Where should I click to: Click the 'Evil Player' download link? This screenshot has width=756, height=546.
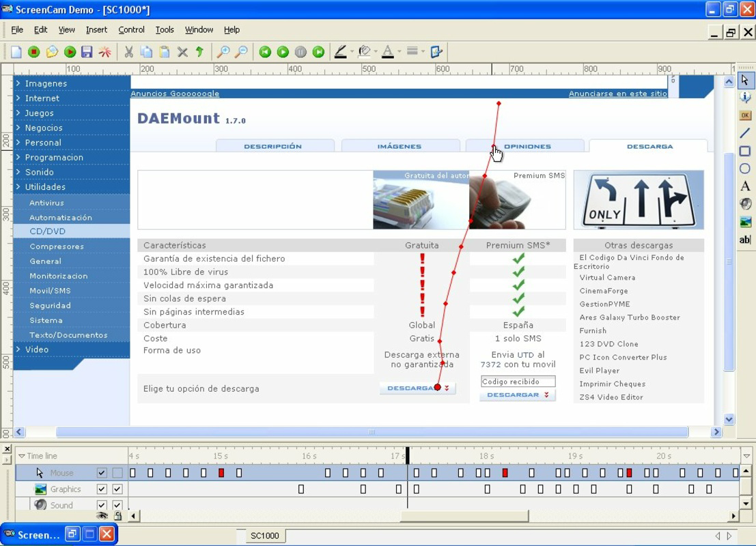[600, 371]
